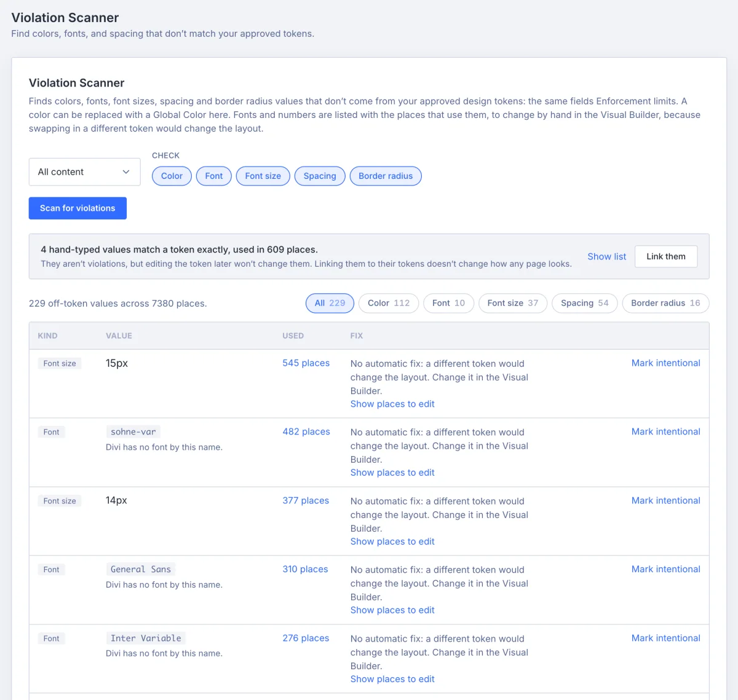
Task: Select the Border radius 16 filter tab
Action: pos(665,303)
